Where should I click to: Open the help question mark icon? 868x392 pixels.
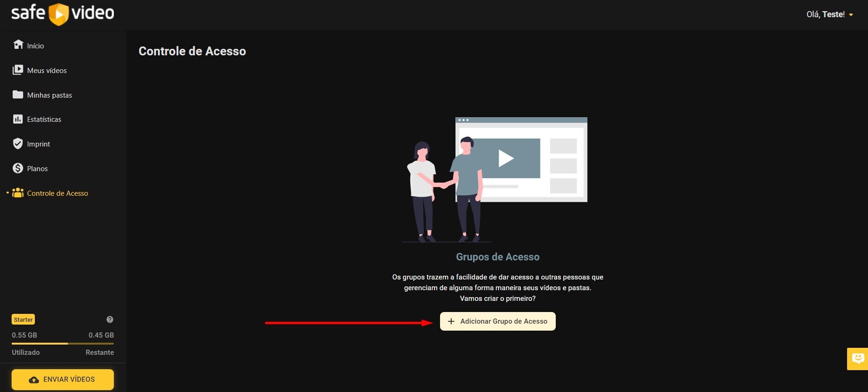pyautogui.click(x=110, y=319)
